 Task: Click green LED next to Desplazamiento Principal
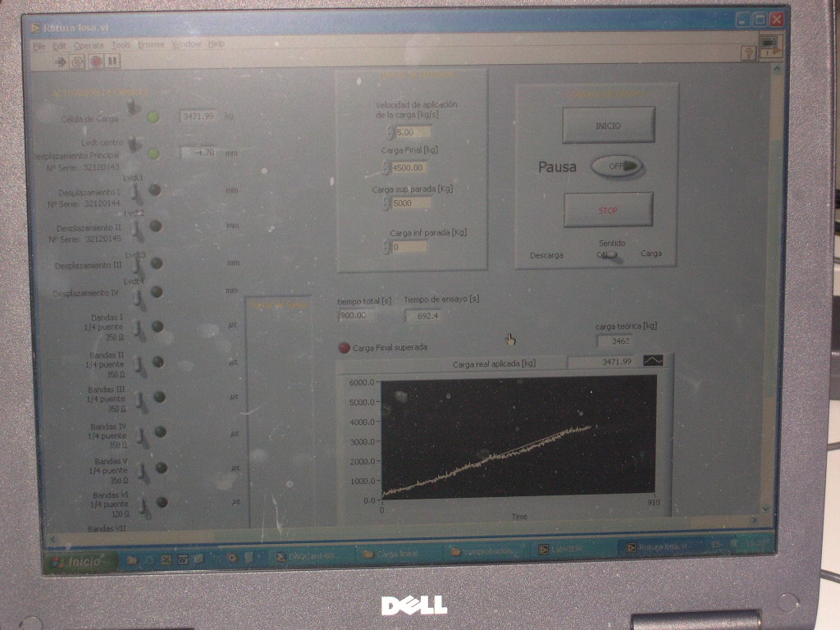[x=153, y=153]
